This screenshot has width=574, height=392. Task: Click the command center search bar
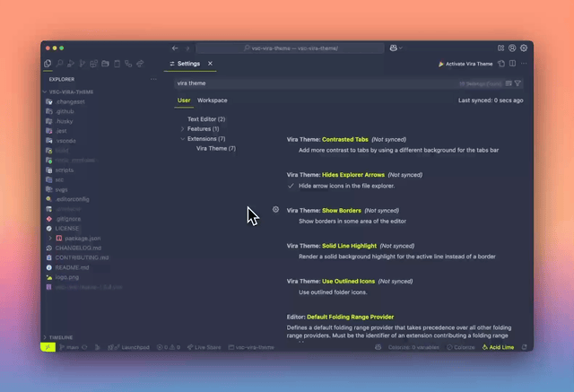[290, 48]
